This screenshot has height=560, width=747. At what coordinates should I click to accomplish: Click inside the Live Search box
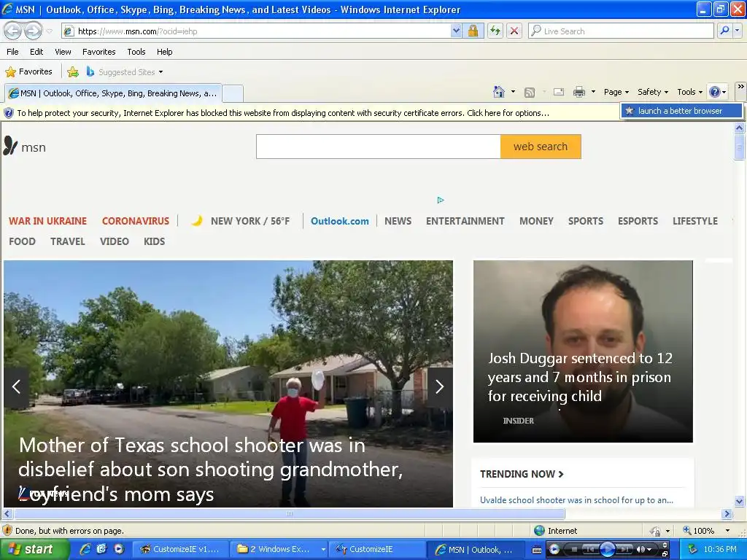621,31
